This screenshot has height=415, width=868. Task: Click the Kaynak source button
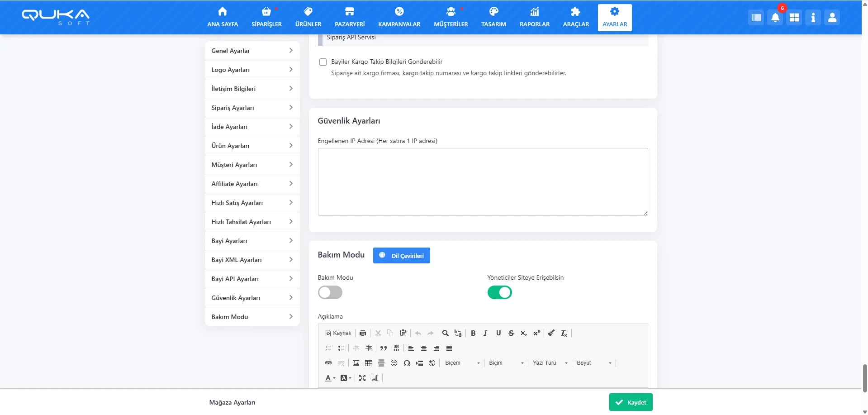(338, 333)
